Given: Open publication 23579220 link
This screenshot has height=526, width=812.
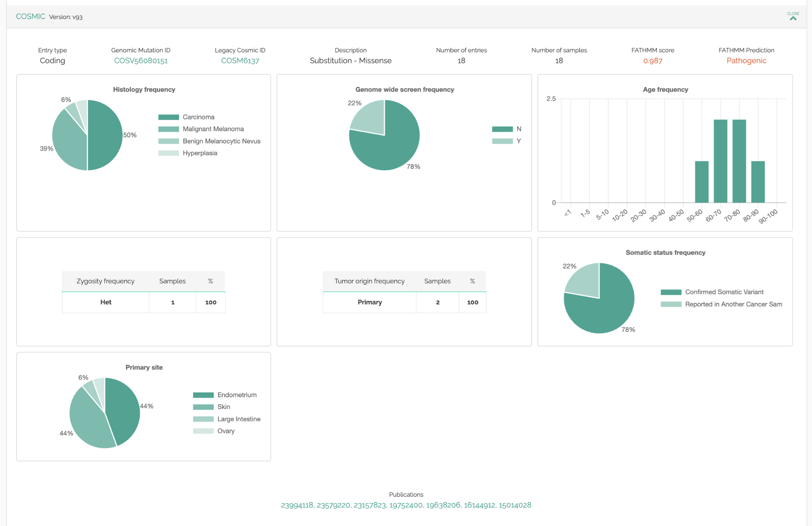Looking at the screenshot, I should click(x=333, y=505).
